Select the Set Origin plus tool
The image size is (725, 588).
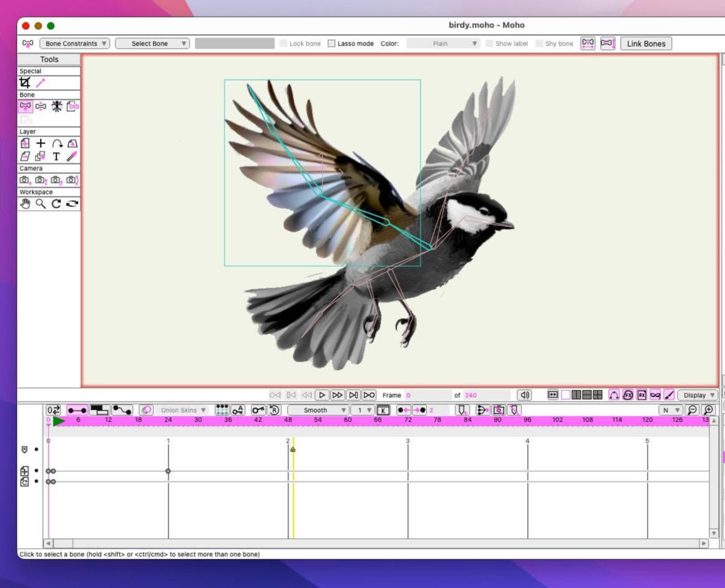[x=41, y=143]
